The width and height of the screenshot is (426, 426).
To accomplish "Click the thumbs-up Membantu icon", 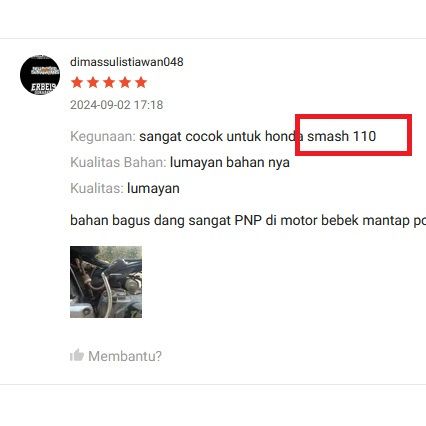I will (77, 355).
